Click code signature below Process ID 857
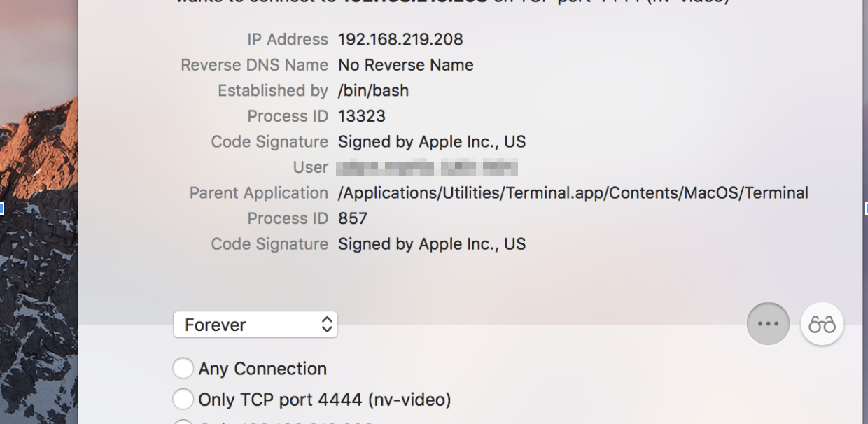868x424 pixels. click(x=431, y=244)
